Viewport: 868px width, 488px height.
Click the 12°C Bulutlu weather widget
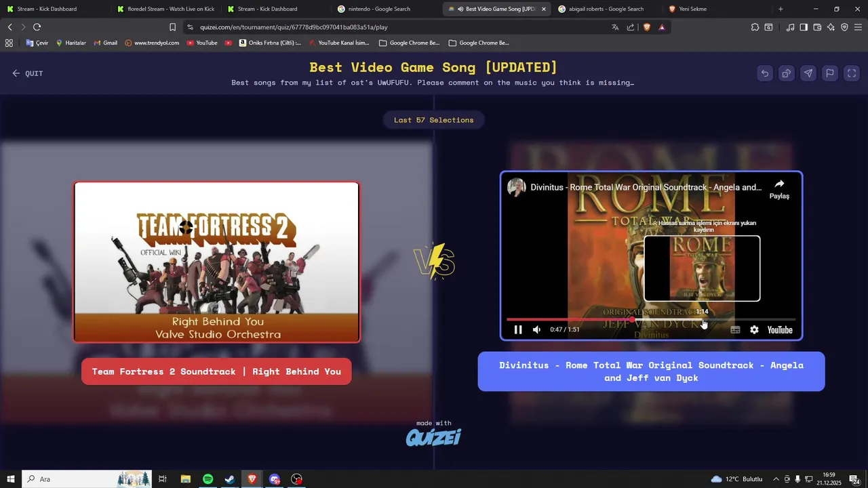click(x=736, y=479)
